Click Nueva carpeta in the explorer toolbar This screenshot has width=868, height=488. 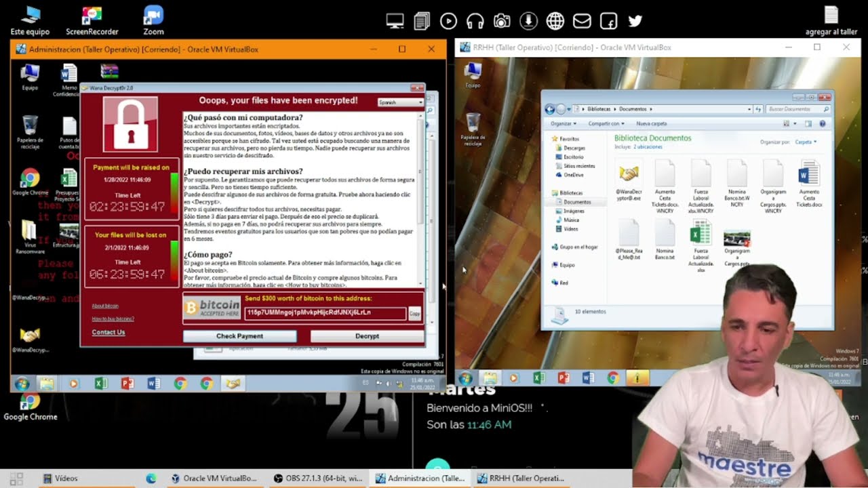651,124
